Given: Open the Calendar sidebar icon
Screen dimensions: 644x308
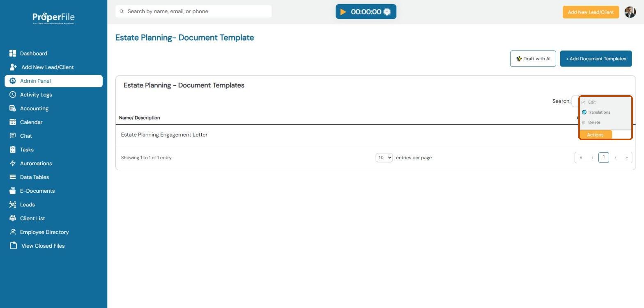Looking at the screenshot, I should coord(13,122).
